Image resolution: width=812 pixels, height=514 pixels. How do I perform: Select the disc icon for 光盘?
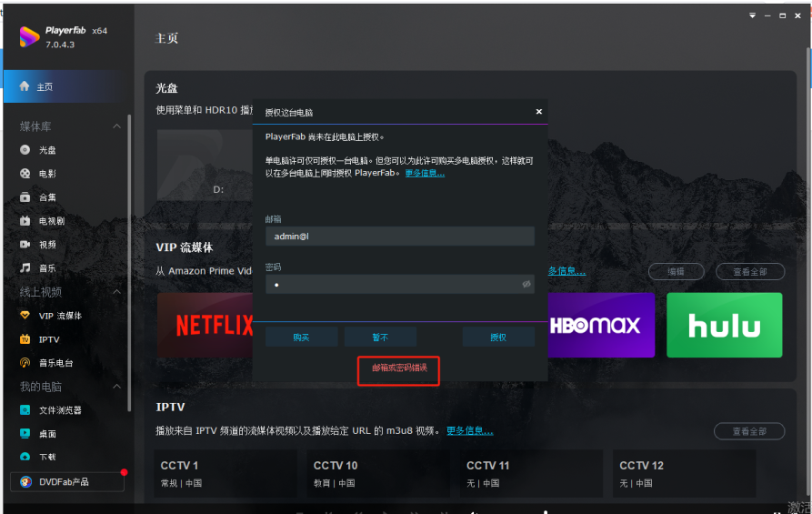pyautogui.click(x=25, y=150)
